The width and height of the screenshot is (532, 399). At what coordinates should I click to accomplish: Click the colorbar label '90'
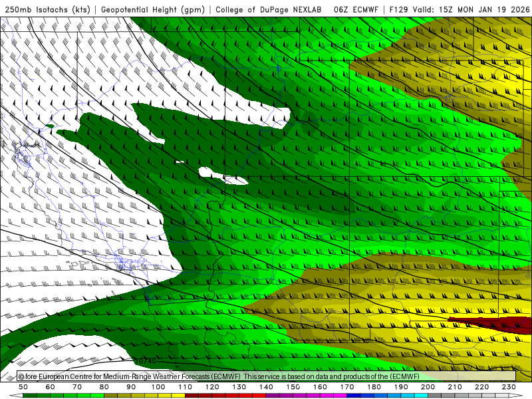click(131, 387)
